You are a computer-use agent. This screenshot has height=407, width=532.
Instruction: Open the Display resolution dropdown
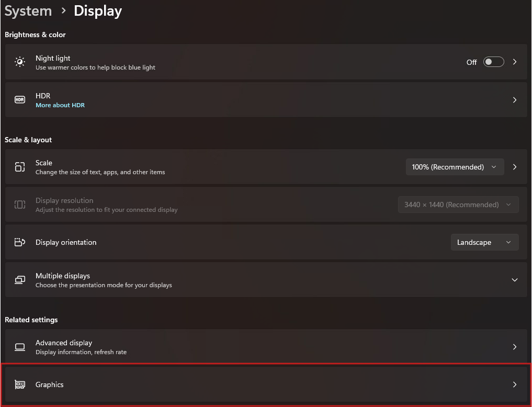(458, 204)
